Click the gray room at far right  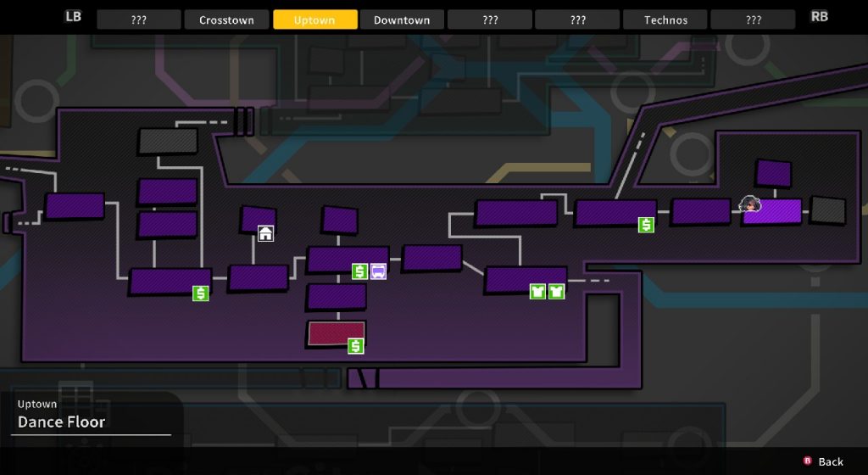tap(827, 210)
